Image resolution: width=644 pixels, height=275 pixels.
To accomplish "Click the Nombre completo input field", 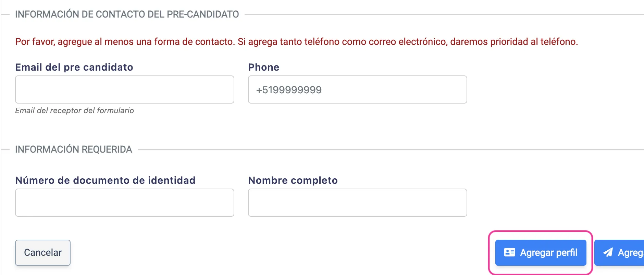I will coord(357,203).
